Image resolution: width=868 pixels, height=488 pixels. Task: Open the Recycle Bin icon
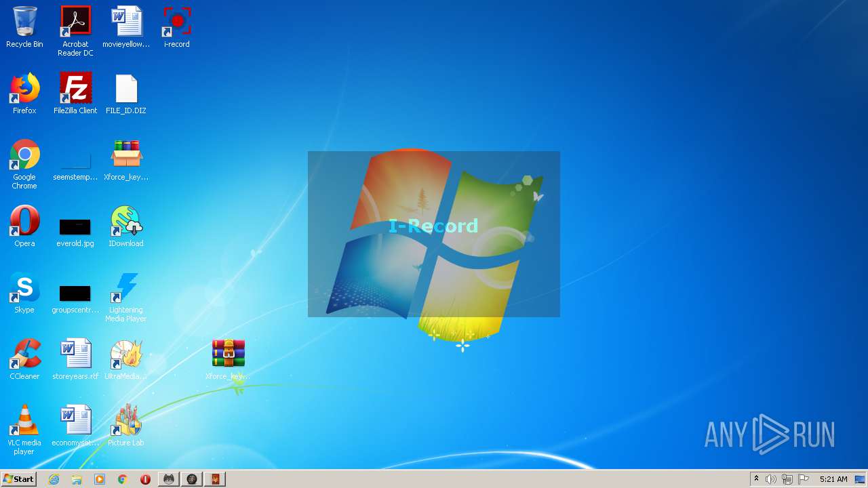coord(24,27)
